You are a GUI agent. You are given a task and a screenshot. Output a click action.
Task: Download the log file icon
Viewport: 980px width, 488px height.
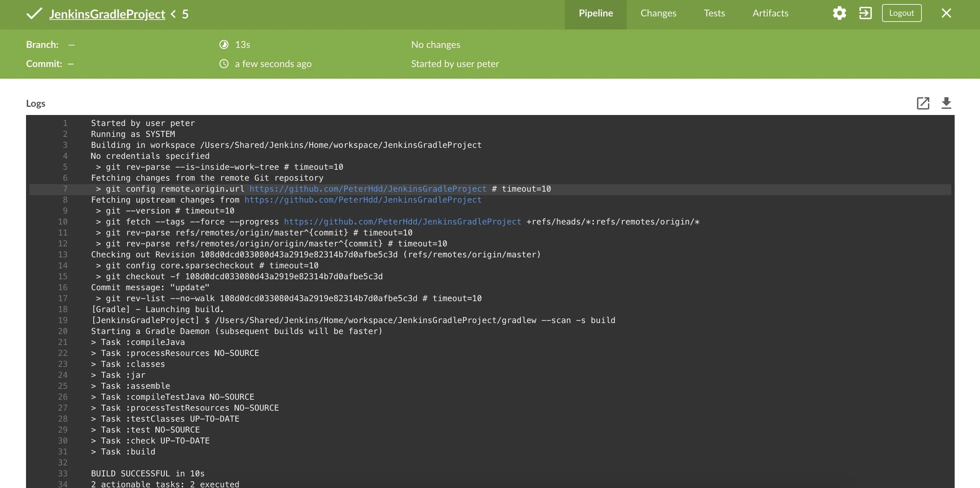pyautogui.click(x=946, y=103)
